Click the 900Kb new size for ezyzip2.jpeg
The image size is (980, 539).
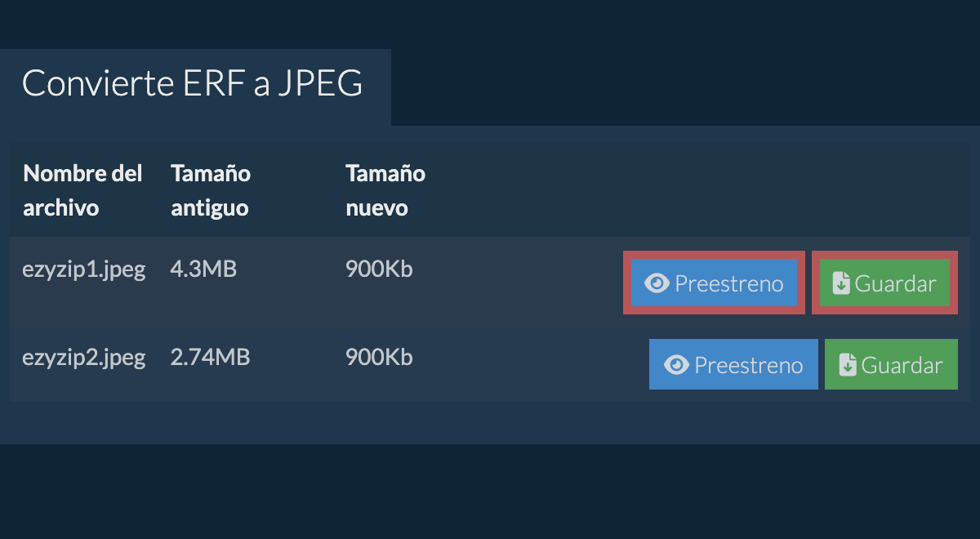pos(379,358)
